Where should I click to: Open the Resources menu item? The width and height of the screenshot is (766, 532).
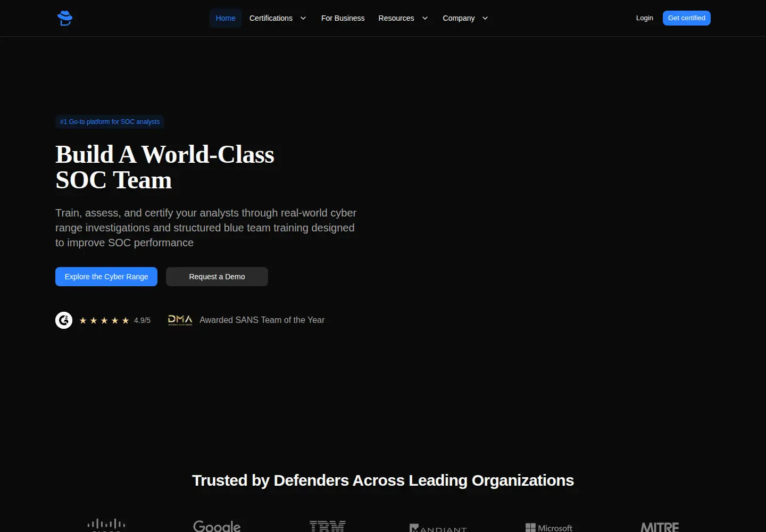coord(396,18)
